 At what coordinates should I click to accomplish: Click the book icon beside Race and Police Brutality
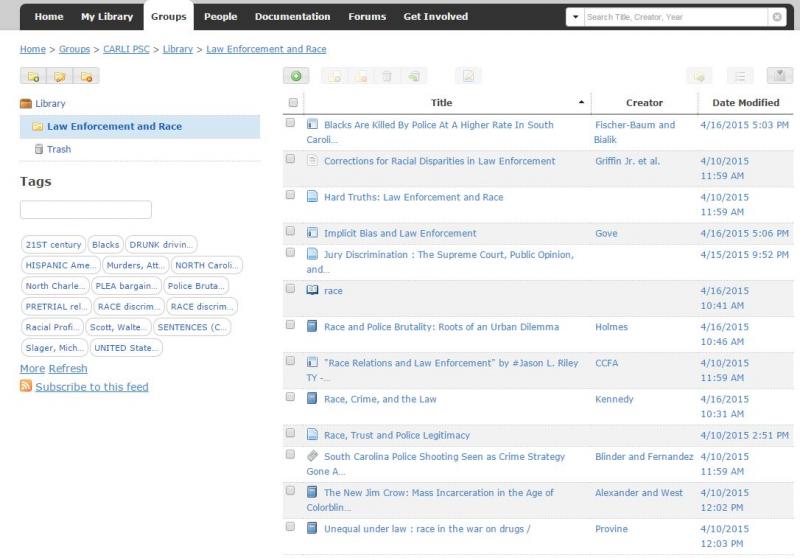tap(312, 326)
